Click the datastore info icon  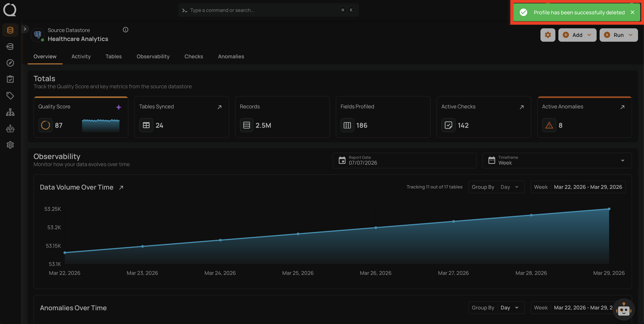pos(126,30)
